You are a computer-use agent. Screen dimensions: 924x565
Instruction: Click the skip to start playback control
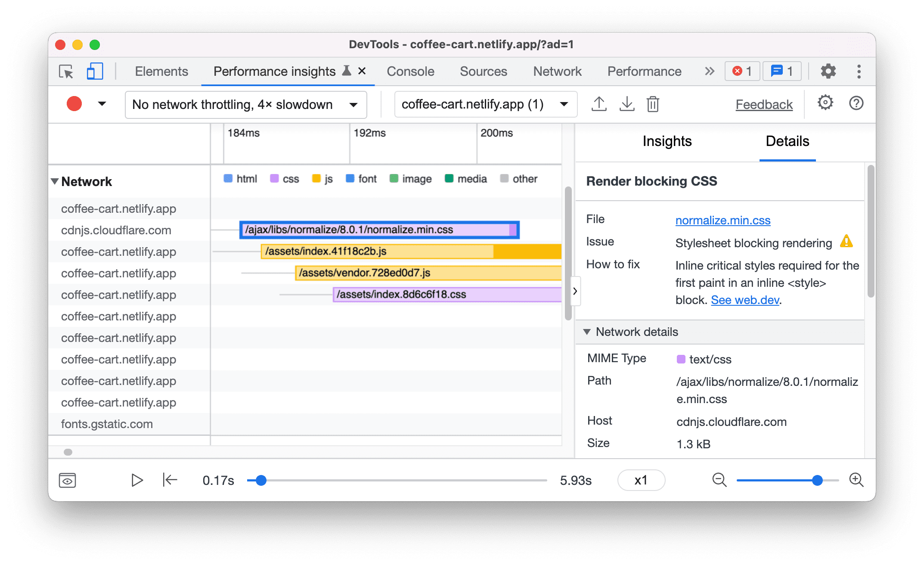point(170,480)
